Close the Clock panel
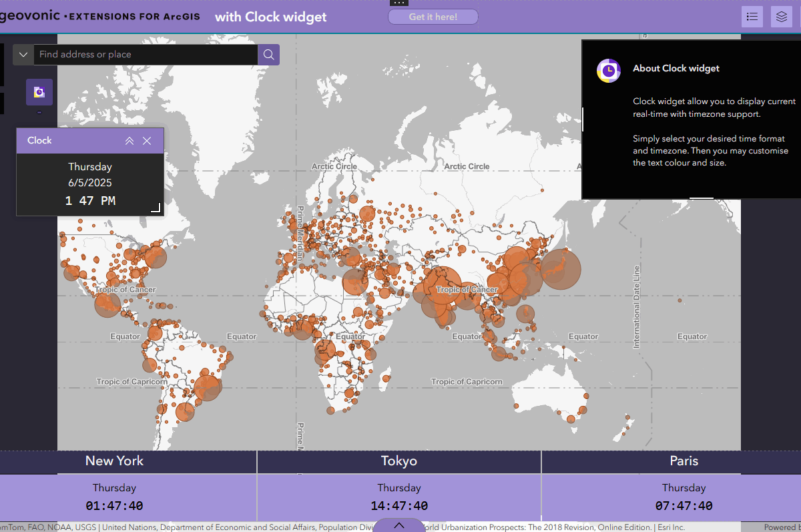 [147, 141]
